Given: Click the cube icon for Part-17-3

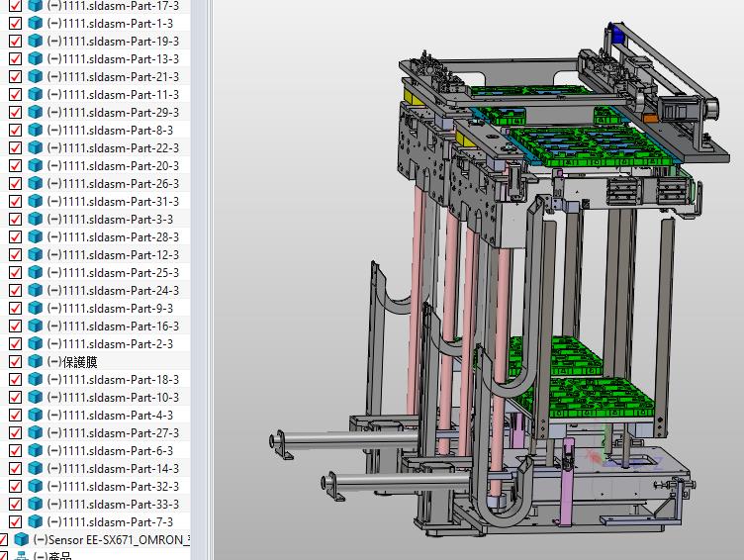Looking at the screenshot, I should point(35,6).
